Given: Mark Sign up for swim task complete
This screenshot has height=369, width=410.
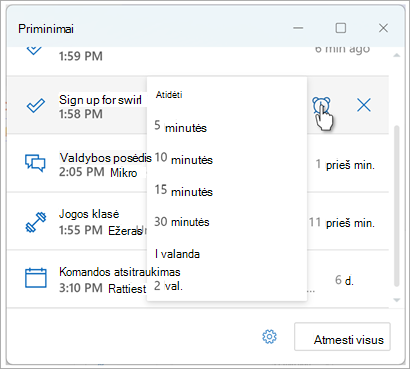Looking at the screenshot, I should click(x=36, y=106).
